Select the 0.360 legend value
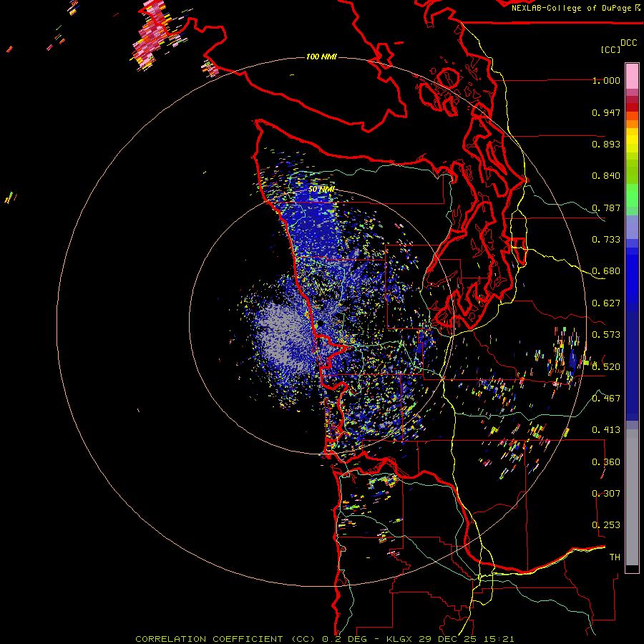This screenshot has height=644, width=644. click(606, 462)
